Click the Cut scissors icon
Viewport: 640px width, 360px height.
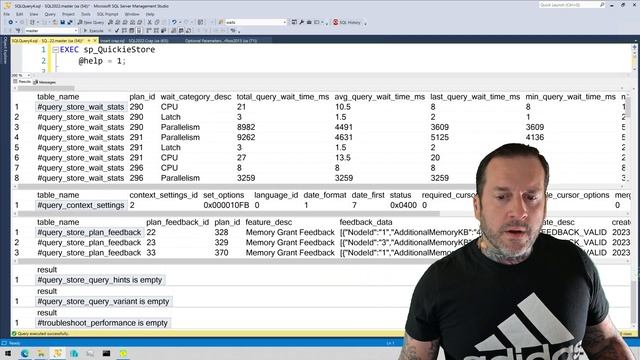click(x=149, y=22)
